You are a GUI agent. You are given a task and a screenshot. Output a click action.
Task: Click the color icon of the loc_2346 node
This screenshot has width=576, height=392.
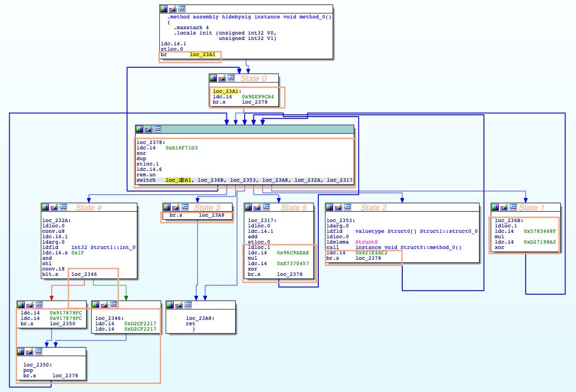coord(96,305)
